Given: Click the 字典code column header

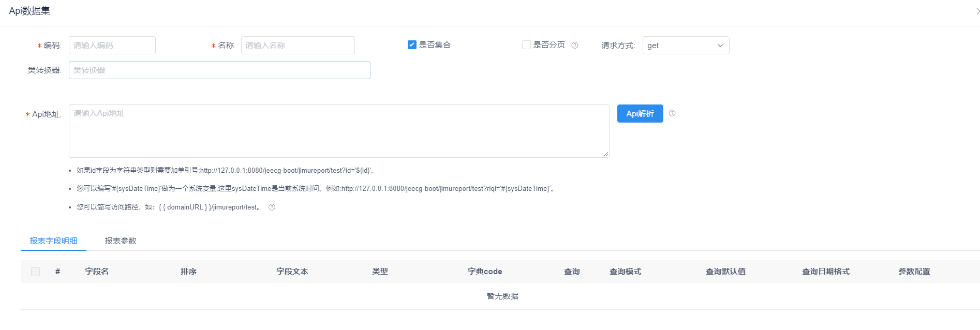Looking at the screenshot, I should point(485,271).
